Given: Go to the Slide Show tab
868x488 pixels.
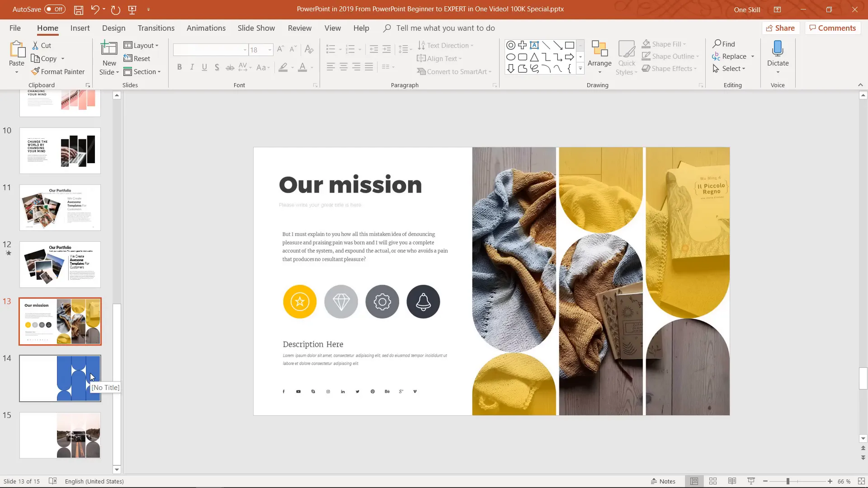Looking at the screenshot, I should point(256,28).
